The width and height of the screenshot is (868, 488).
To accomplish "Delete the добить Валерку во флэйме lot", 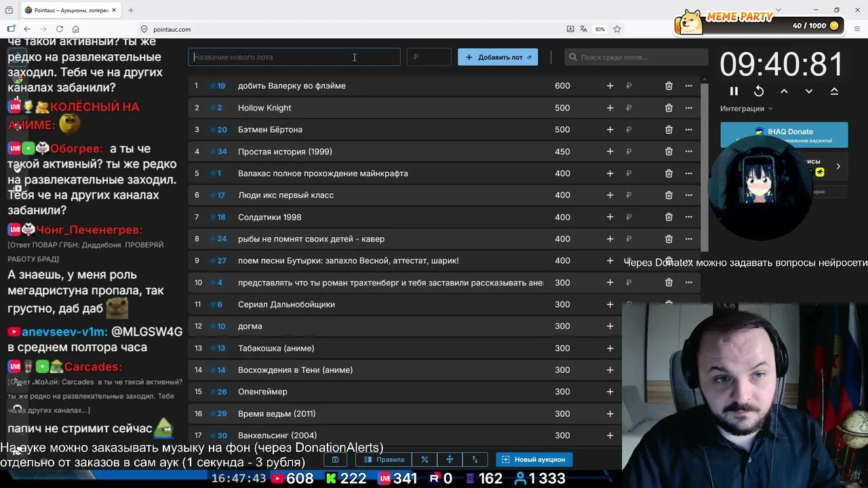I will point(669,85).
